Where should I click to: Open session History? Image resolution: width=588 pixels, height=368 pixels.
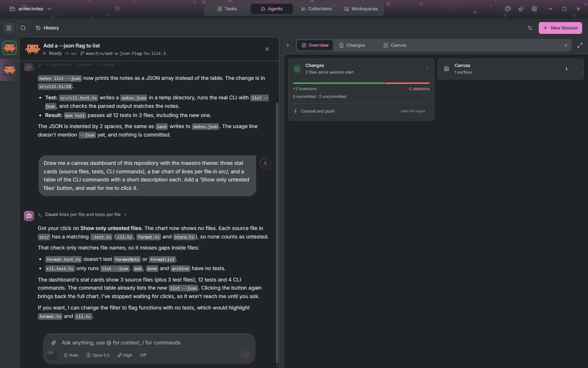coord(47,28)
